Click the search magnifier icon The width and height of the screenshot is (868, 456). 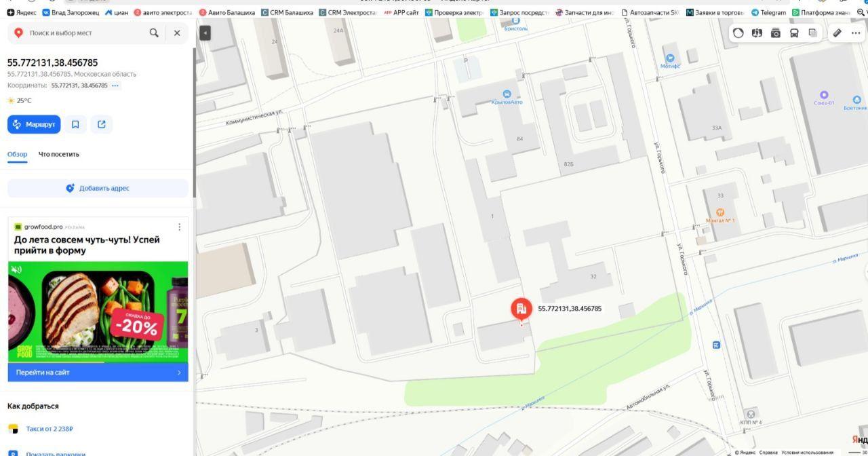154,33
